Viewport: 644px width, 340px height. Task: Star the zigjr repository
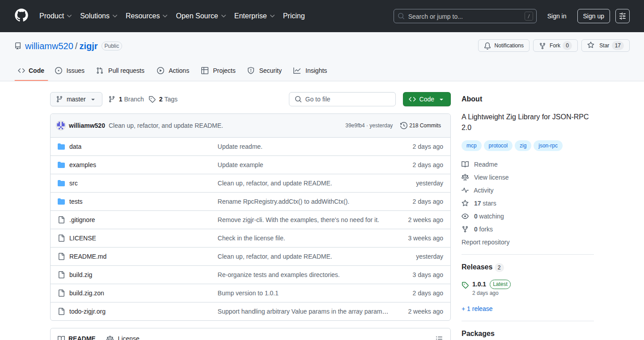606,46
